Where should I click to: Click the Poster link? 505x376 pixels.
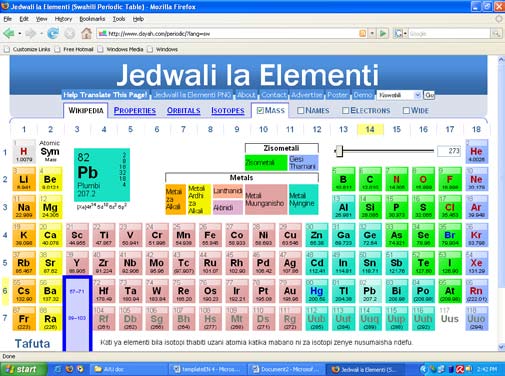[x=337, y=95]
